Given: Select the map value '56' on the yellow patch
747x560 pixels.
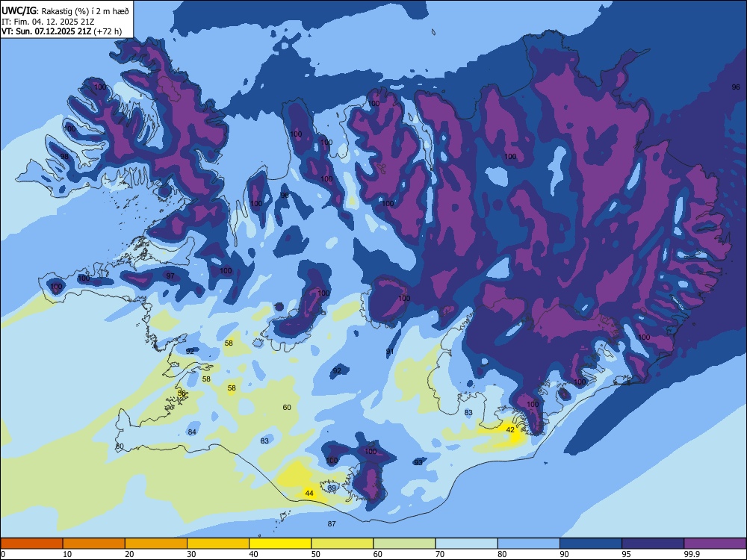Looking at the screenshot, I should [182, 393].
